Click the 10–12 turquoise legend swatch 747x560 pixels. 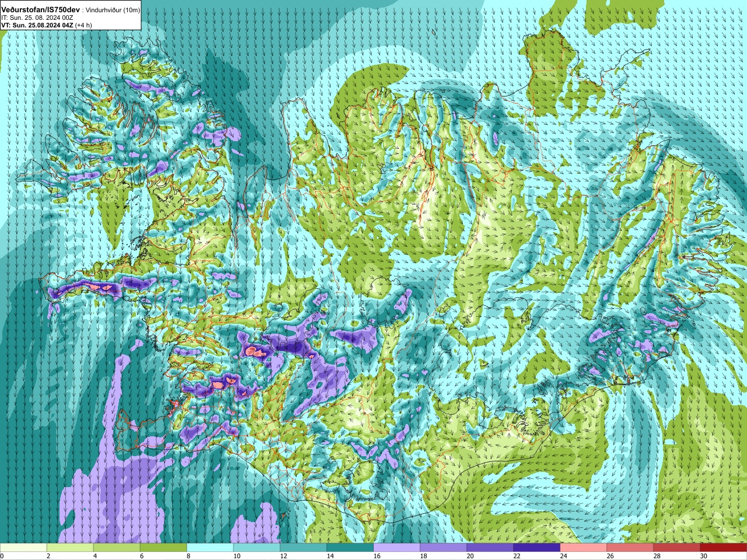coord(257,548)
